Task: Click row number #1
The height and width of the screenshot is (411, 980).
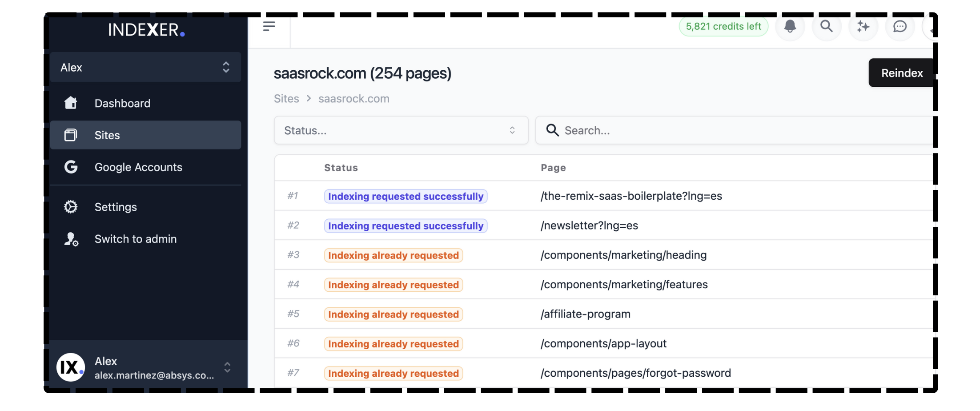Action: 293,196
